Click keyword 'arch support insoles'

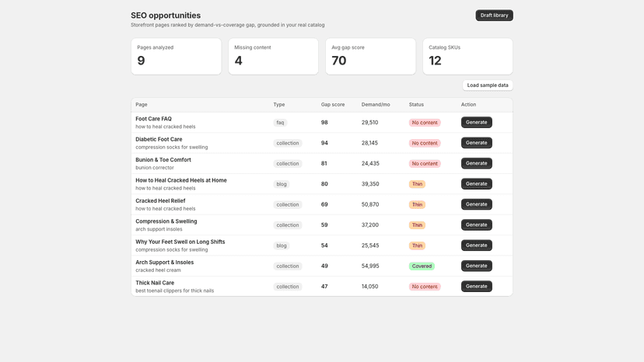[x=159, y=229]
